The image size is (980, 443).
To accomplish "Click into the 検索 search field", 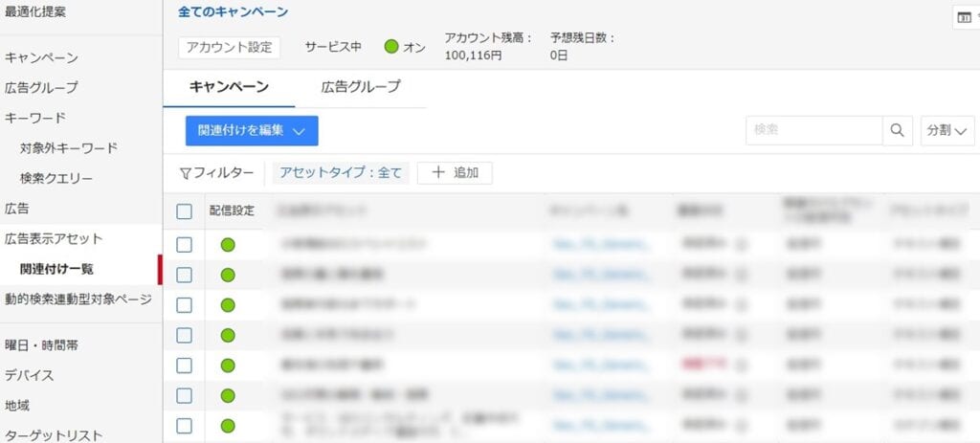I will 813,130.
